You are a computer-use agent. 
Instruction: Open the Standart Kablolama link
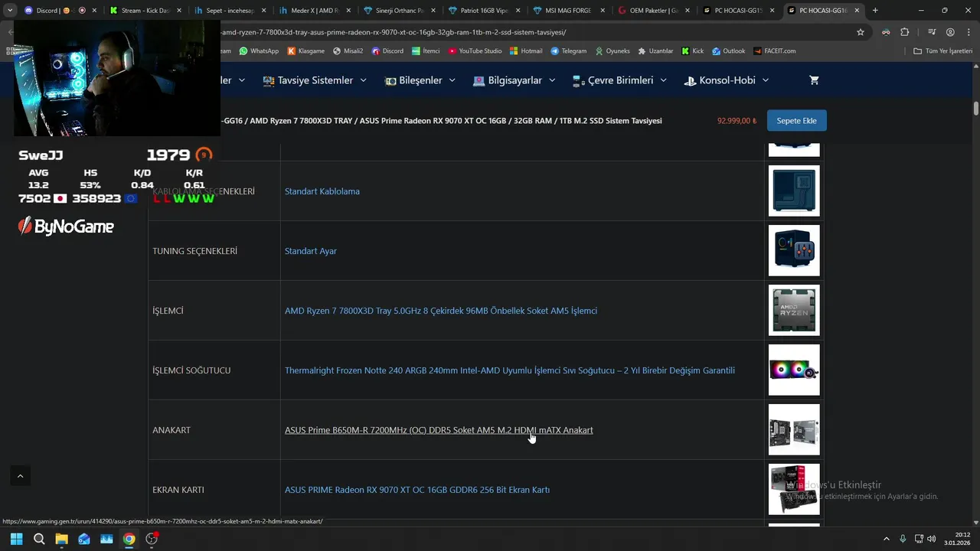[x=322, y=191]
